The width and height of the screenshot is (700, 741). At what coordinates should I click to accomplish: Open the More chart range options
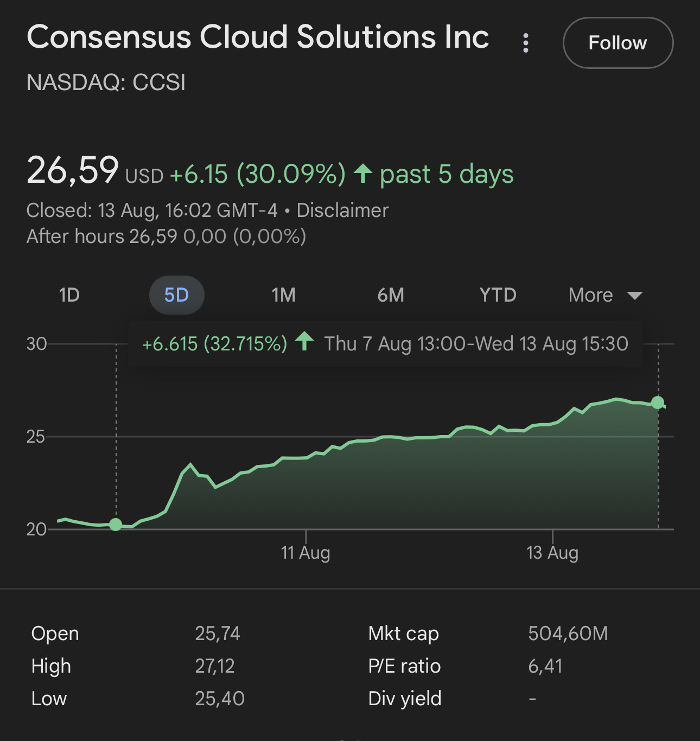[591, 295]
